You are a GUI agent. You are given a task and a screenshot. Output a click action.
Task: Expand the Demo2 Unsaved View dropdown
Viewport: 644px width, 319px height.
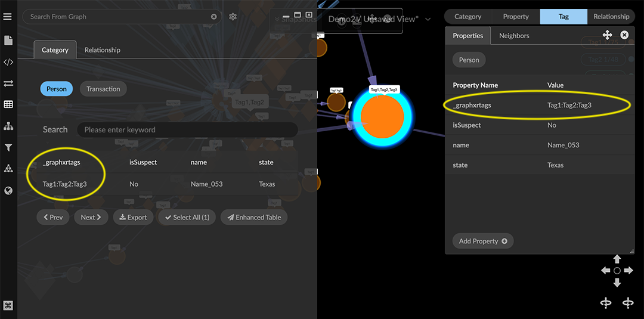pyautogui.click(x=428, y=19)
